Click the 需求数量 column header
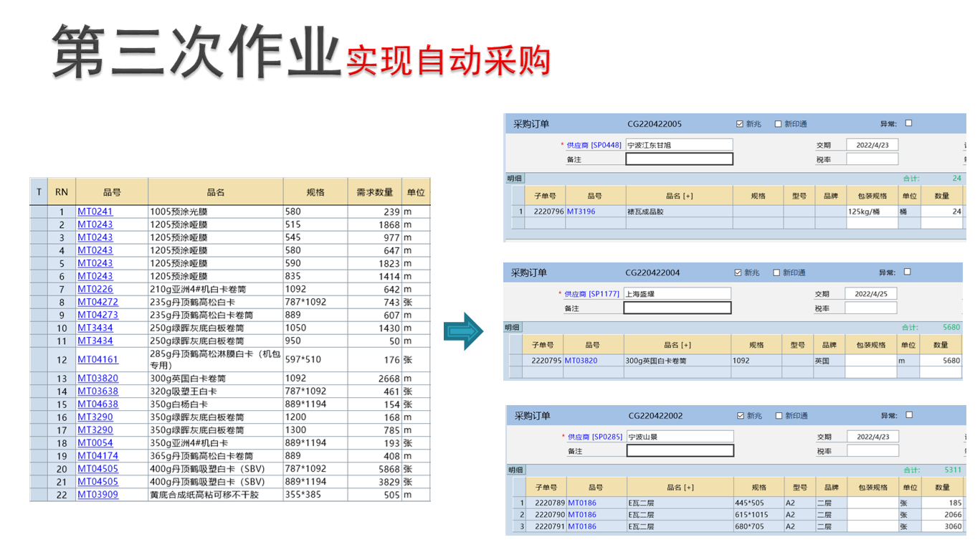The width and height of the screenshot is (980, 560). click(374, 192)
